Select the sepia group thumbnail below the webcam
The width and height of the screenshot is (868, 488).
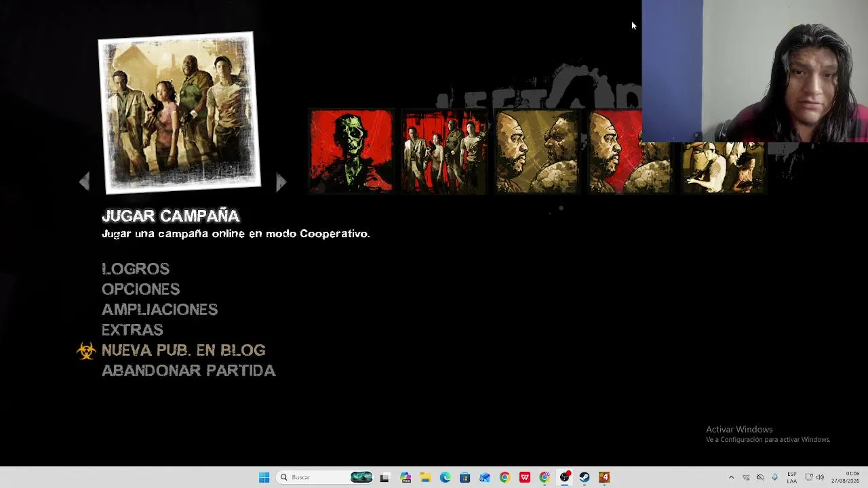coord(723,167)
